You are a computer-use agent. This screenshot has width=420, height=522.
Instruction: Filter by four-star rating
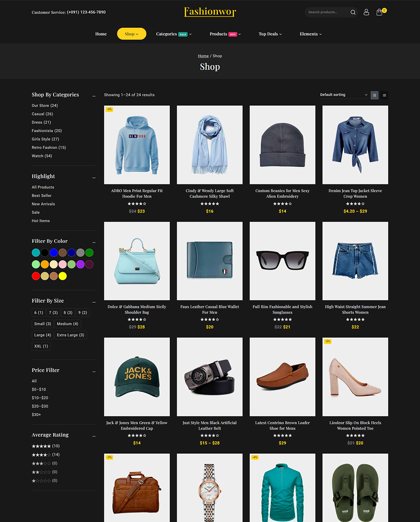coord(41,455)
